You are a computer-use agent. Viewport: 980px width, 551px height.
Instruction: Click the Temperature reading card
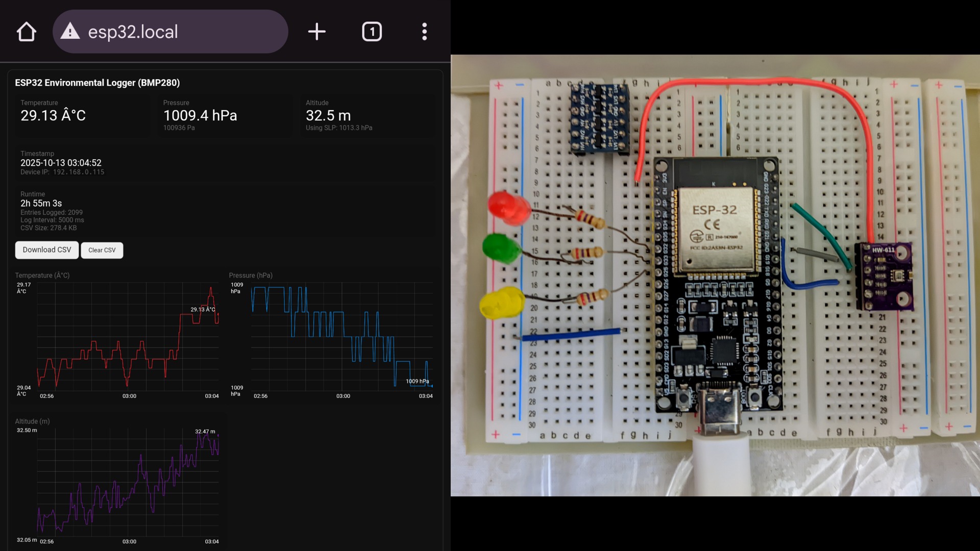point(82,115)
